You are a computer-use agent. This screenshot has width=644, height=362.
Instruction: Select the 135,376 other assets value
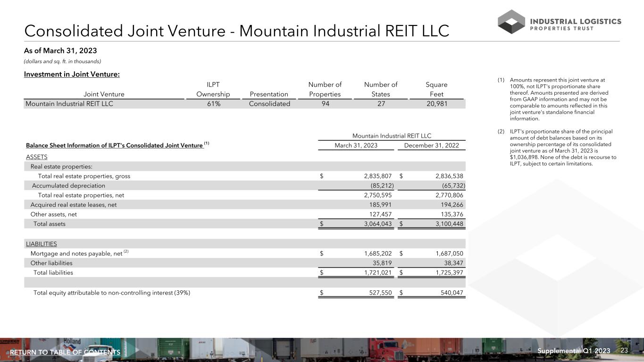click(453, 214)
